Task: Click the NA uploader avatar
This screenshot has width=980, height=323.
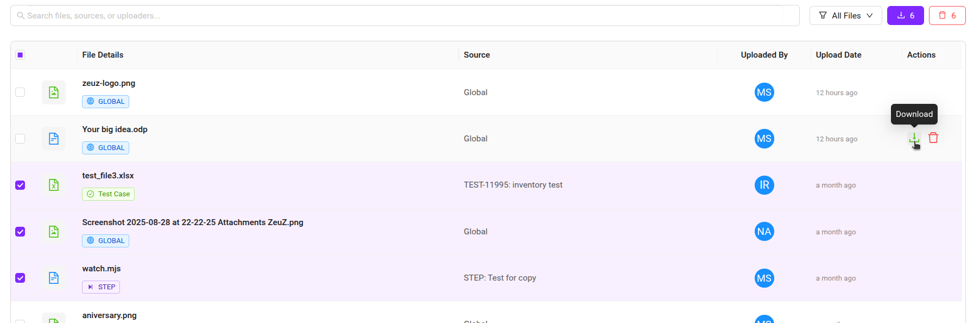Action: [x=764, y=232]
